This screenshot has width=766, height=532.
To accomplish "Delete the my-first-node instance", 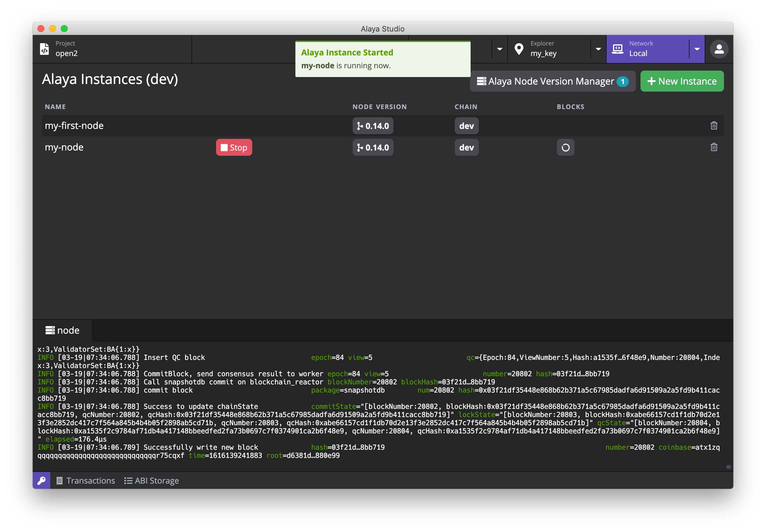I will pos(714,126).
